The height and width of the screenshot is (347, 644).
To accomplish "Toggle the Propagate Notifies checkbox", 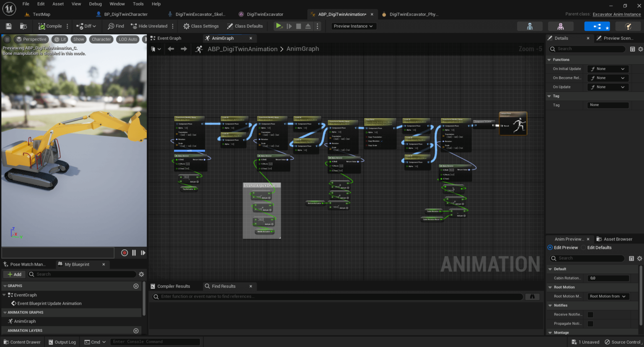I will coord(590,323).
